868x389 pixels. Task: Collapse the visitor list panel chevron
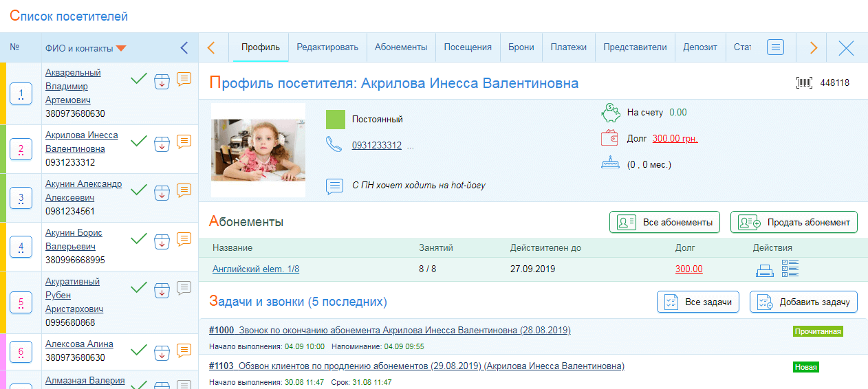[184, 48]
